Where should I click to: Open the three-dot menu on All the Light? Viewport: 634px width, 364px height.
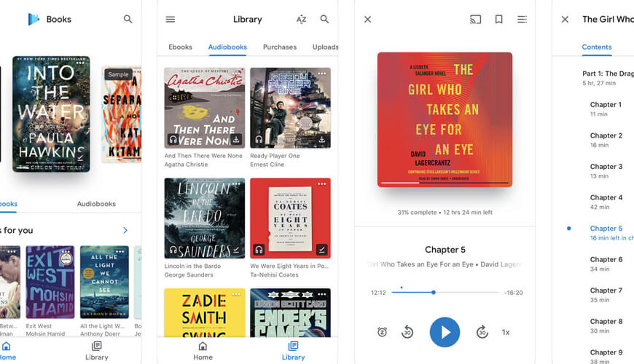(x=121, y=251)
